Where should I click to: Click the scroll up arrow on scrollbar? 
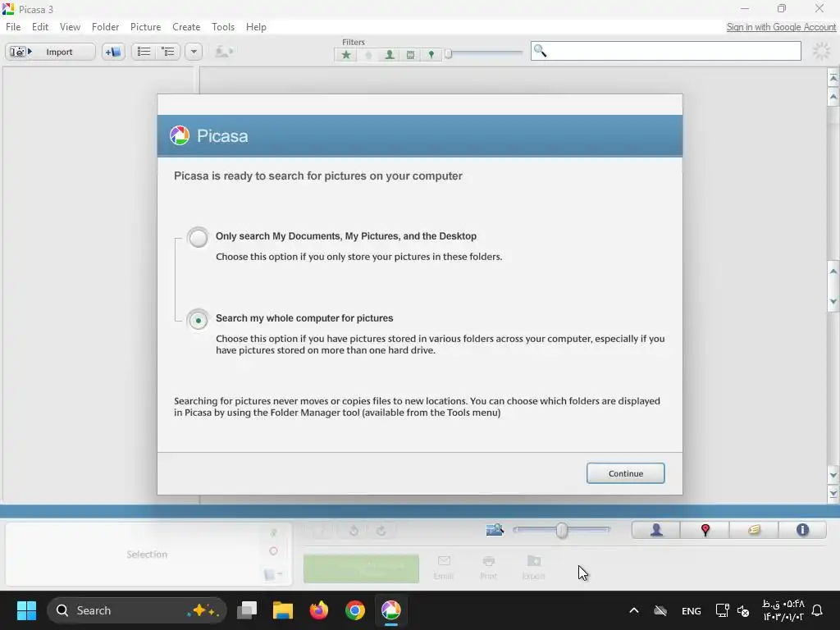(833, 97)
